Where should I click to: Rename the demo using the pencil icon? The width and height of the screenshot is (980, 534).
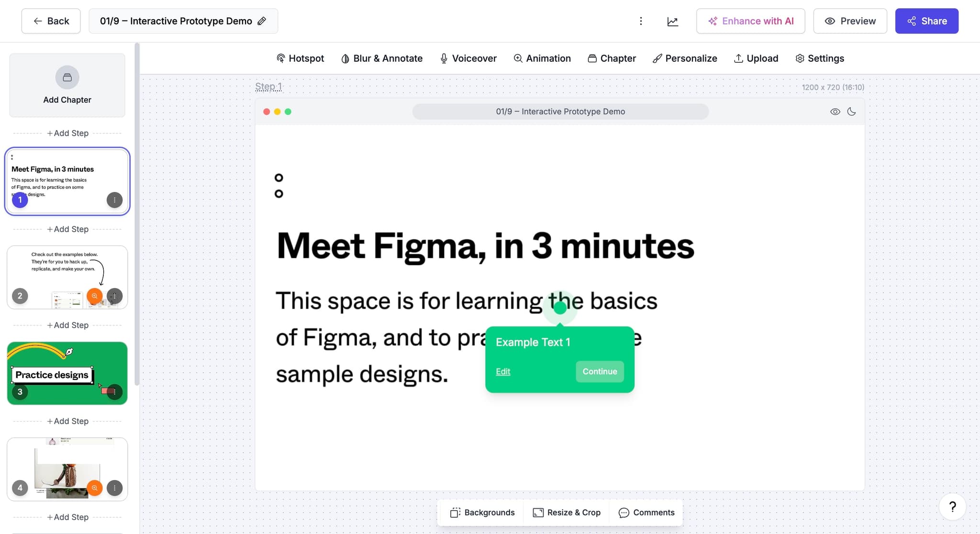261,21
